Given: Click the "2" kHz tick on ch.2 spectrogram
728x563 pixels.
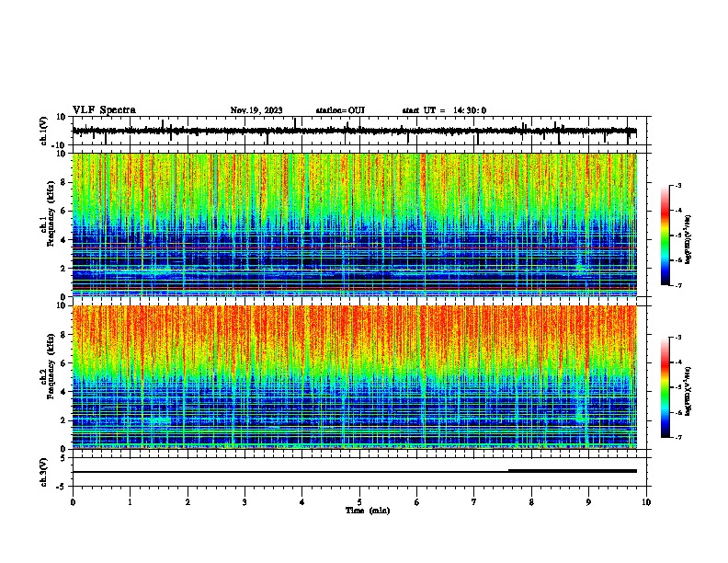Looking at the screenshot, I should (x=63, y=420).
